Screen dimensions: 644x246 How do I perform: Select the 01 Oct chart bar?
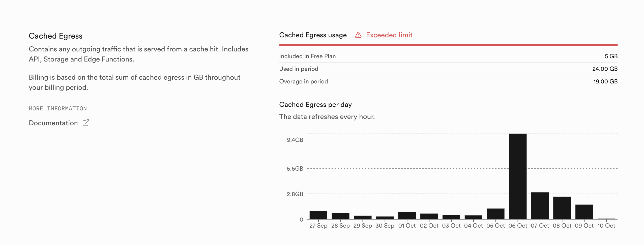coord(407,216)
